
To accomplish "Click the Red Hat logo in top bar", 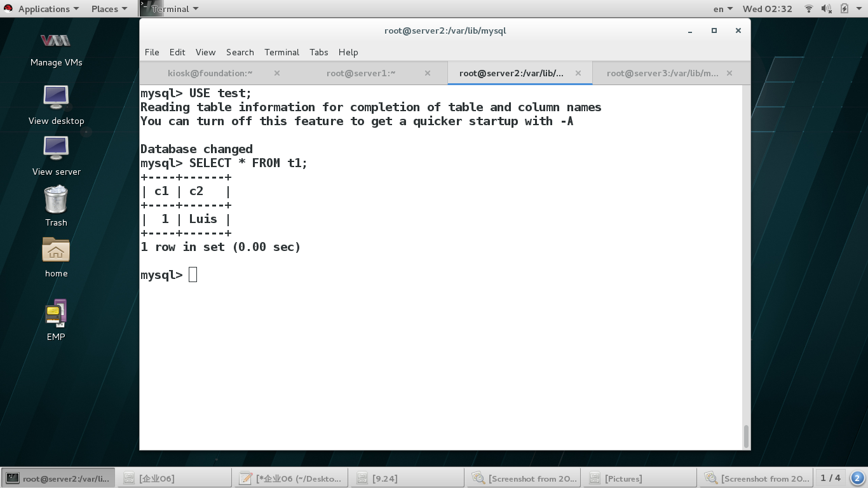I will pos(9,9).
